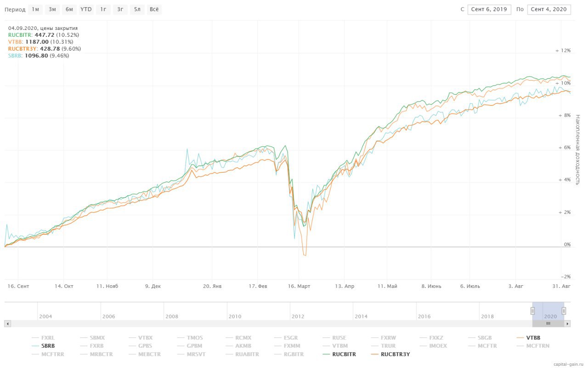Toggle RUABITR series in legend
This screenshot has height=368, width=588.
(243, 354)
